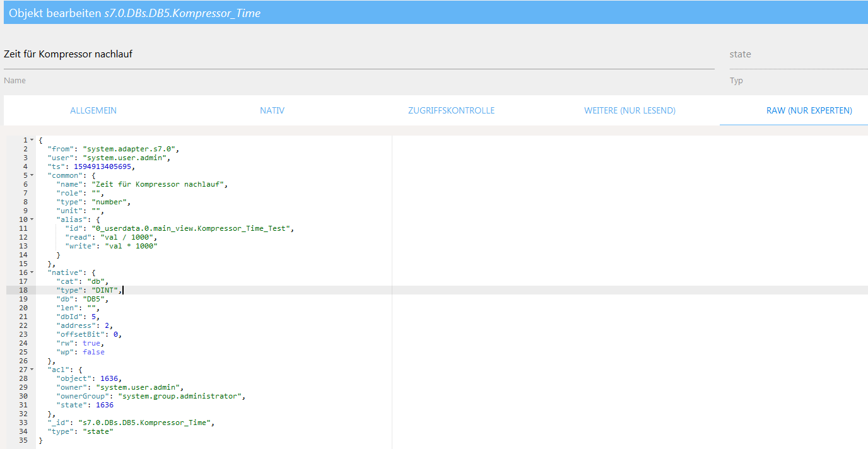Collapse the "alias" block fold arrow
Viewport: 868px width, 449px height.
coord(32,219)
